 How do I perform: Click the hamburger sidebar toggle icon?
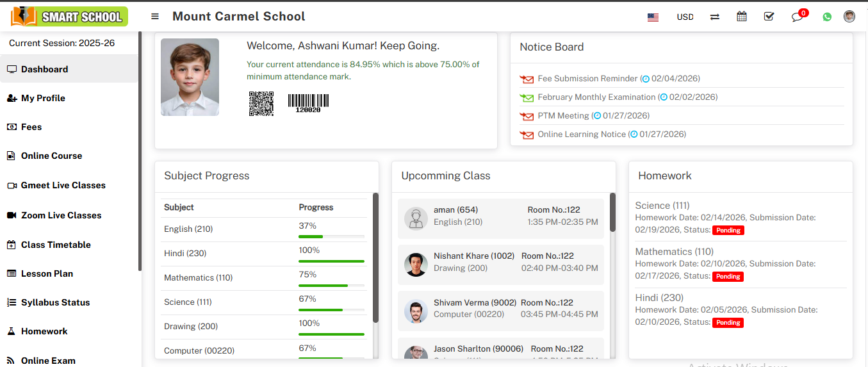(155, 17)
